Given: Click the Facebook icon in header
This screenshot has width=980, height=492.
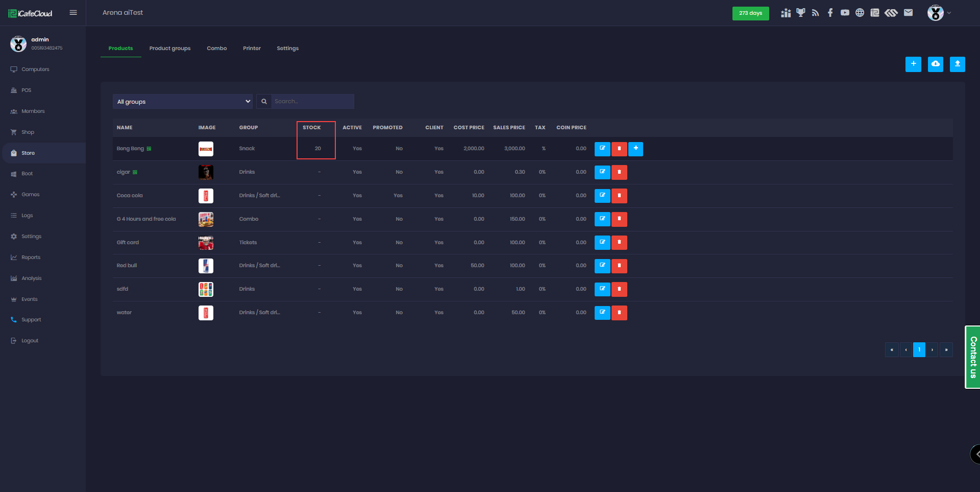Looking at the screenshot, I should pyautogui.click(x=830, y=13).
